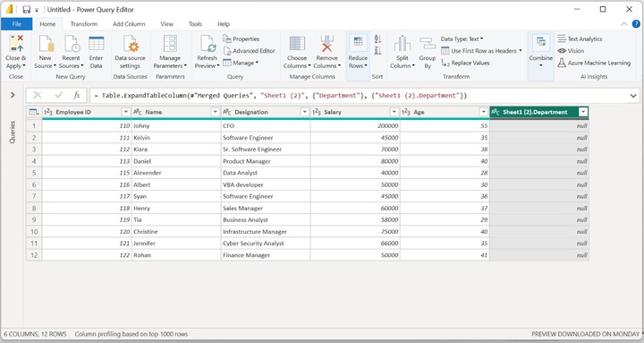Click Replace Values
This screenshot has width=644, height=343.
(465, 63)
